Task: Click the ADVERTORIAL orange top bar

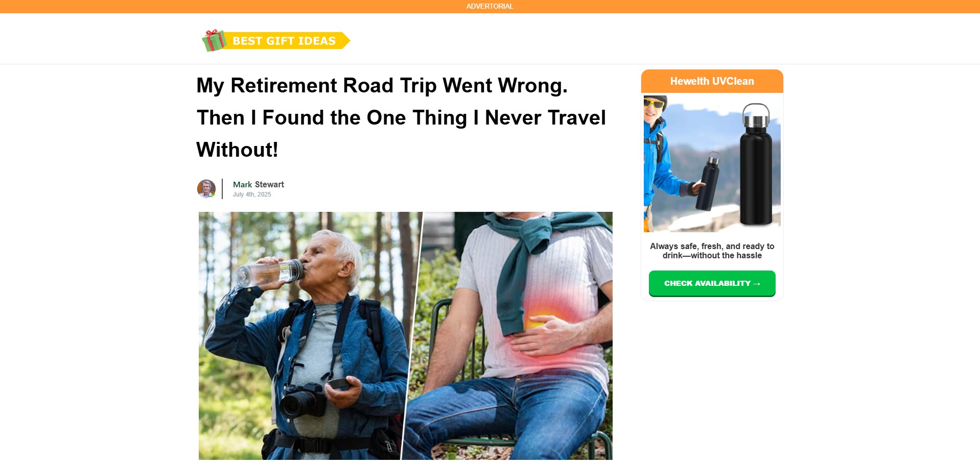Action: (490, 6)
